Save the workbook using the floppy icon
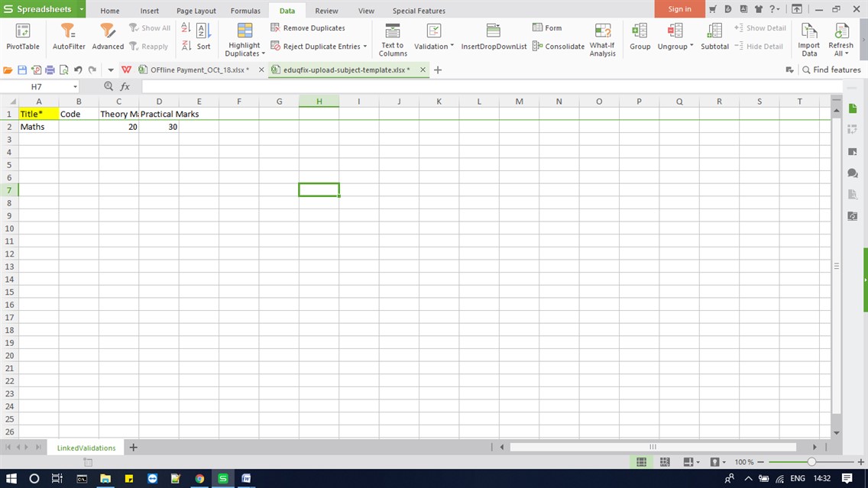Viewport: 868px width, 488px height. pyautogui.click(x=22, y=69)
